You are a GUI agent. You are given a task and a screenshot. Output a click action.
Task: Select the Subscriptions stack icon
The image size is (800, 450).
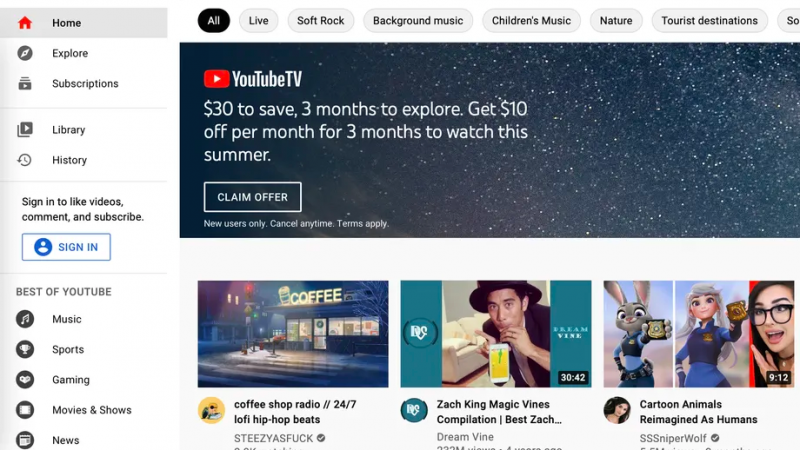tap(24, 83)
